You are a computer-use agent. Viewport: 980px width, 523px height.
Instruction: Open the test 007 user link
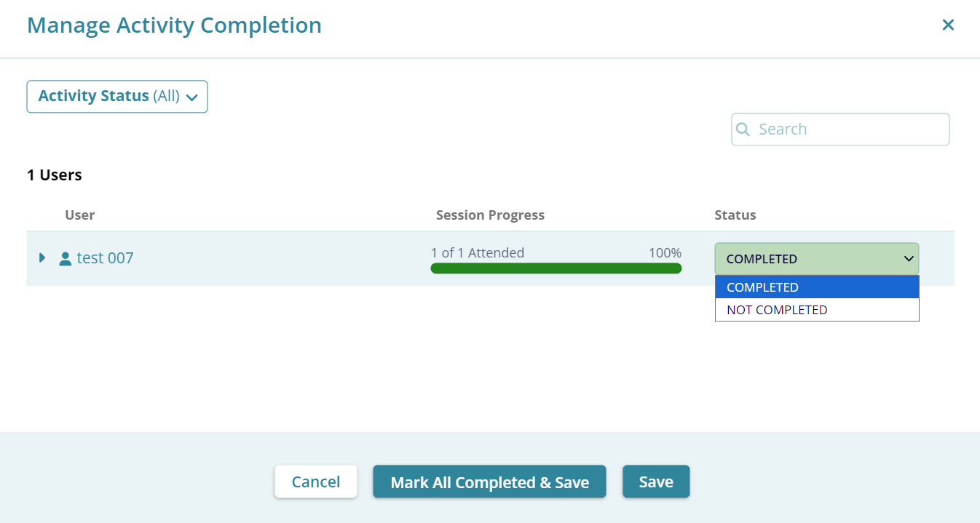[x=106, y=258]
